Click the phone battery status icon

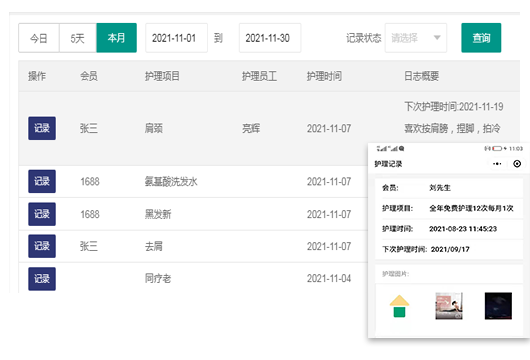(x=497, y=148)
